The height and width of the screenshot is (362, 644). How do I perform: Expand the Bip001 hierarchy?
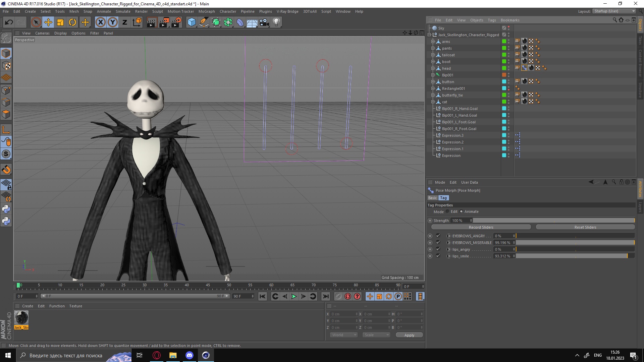[x=433, y=75]
